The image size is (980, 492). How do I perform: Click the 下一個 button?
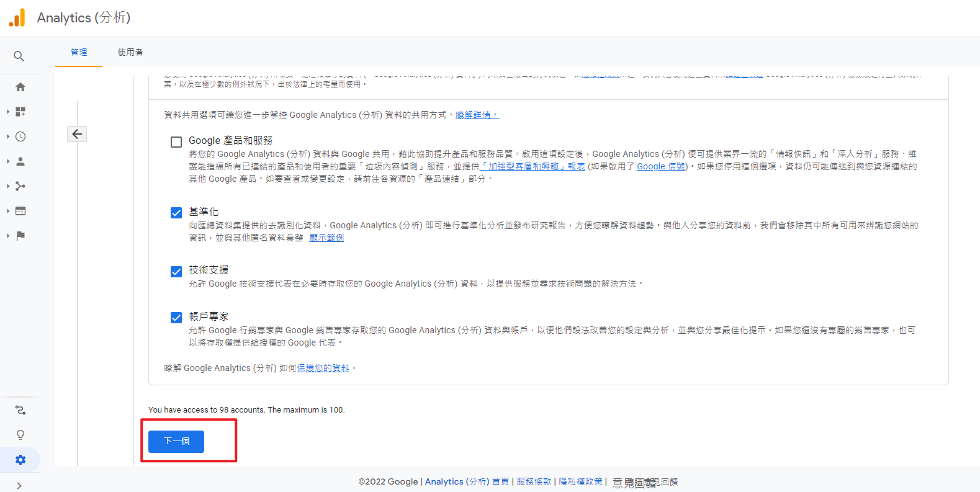coord(176,441)
